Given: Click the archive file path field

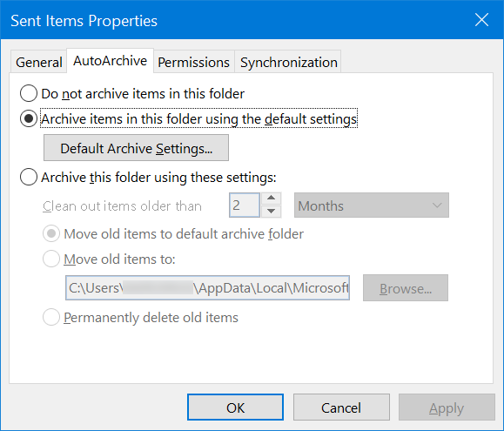Looking at the screenshot, I should (x=207, y=287).
